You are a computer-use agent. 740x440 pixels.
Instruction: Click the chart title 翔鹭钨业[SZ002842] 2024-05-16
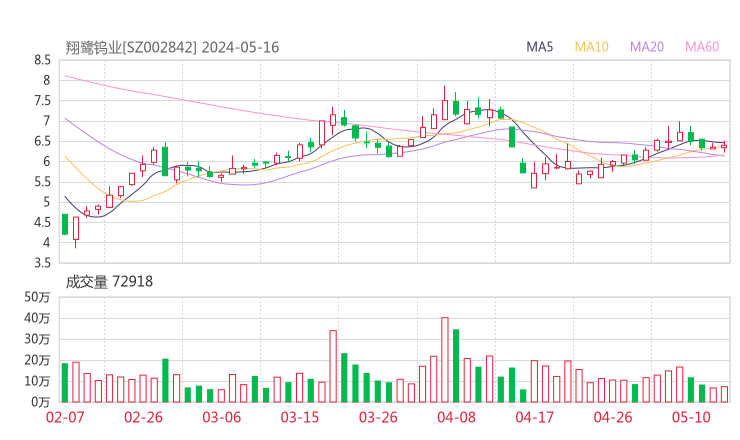[x=172, y=48]
